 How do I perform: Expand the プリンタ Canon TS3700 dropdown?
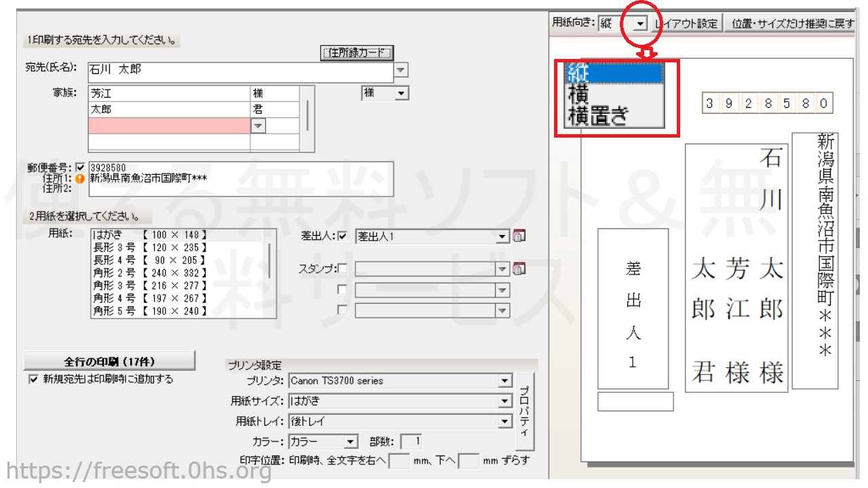tap(504, 381)
